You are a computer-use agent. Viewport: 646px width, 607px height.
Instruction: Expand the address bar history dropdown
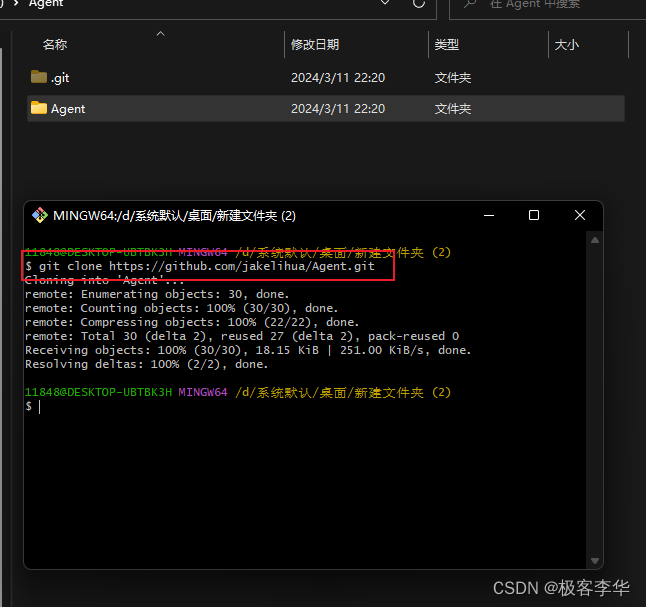tap(385, 2)
